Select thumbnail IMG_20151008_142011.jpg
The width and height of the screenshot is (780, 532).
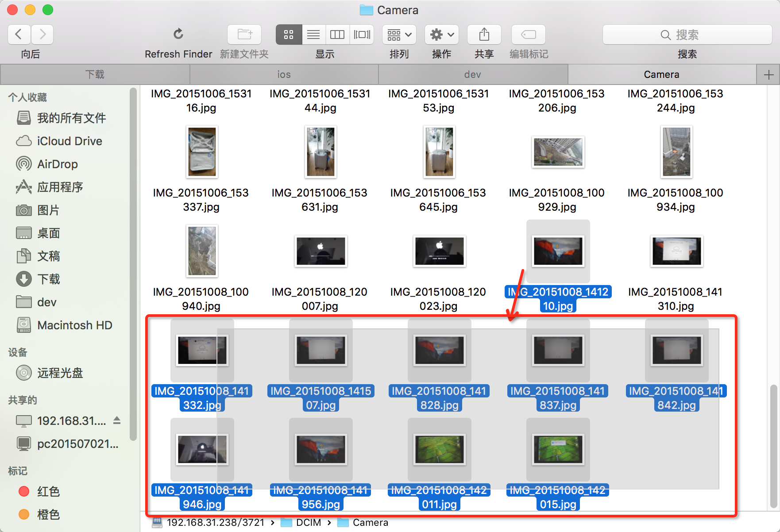(x=439, y=449)
